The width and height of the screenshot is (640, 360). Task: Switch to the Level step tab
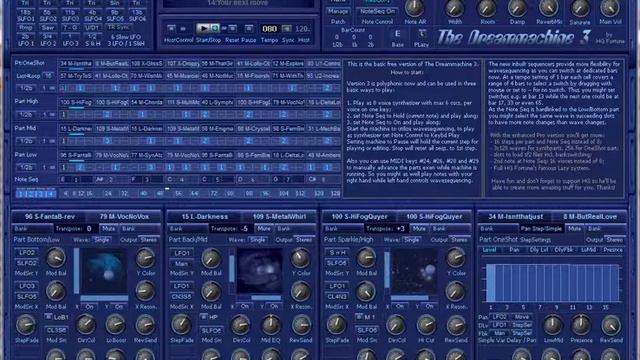[490, 250]
